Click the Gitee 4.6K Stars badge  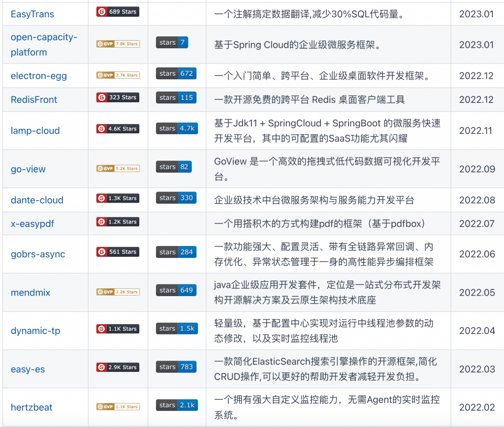[118, 128]
